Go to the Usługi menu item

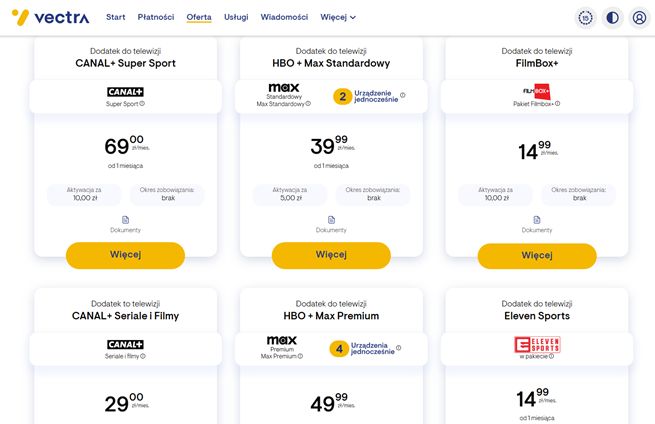(237, 17)
